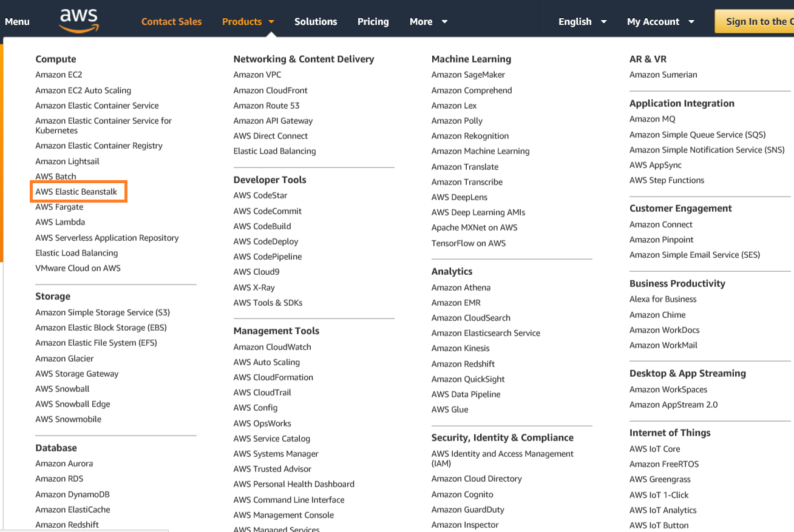Click the AWS Lambda link
The image size is (794, 532).
[x=59, y=222]
